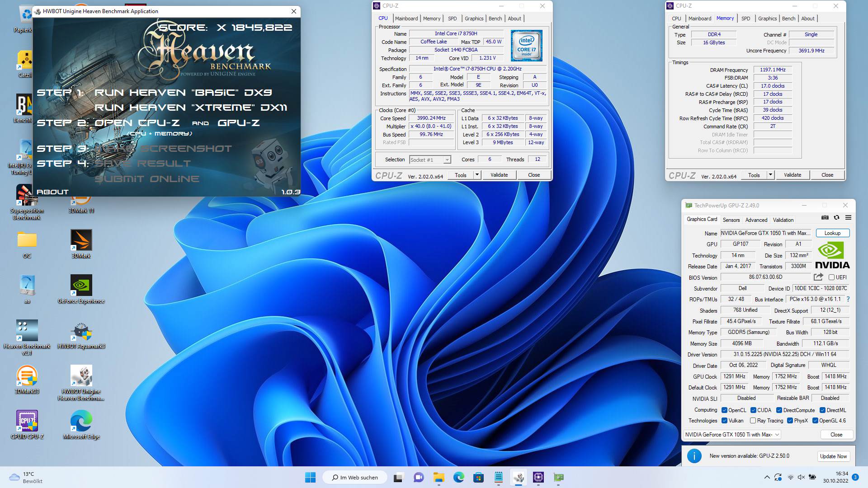Open CPUID CPU-Z desktop shortcut
868x488 pixels.
point(27,425)
